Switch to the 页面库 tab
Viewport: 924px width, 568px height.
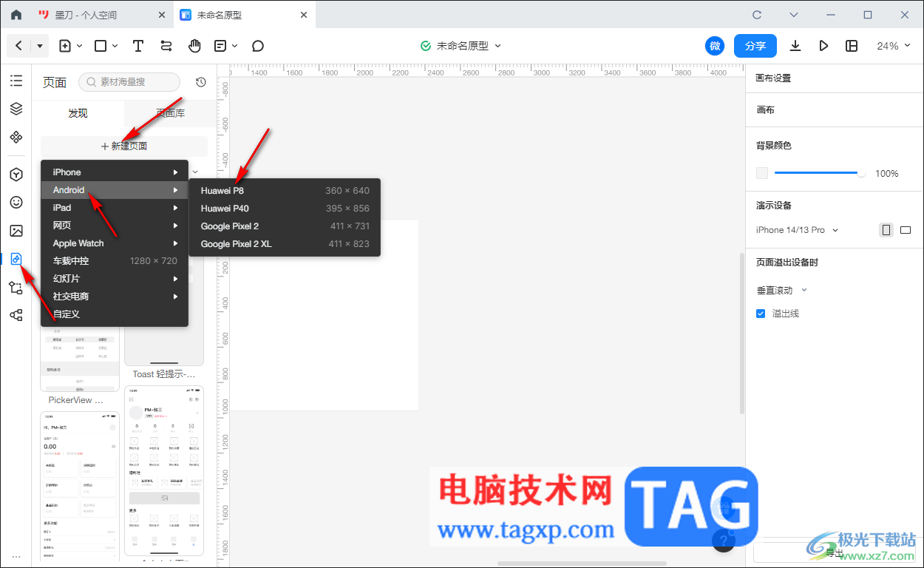click(x=170, y=113)
